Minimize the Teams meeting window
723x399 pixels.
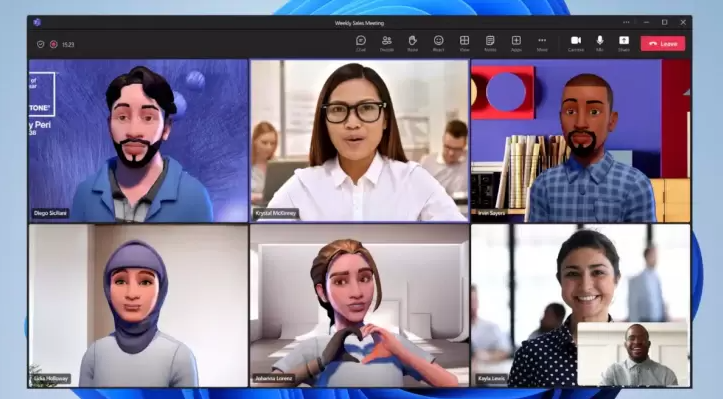[x=646, y=22]
